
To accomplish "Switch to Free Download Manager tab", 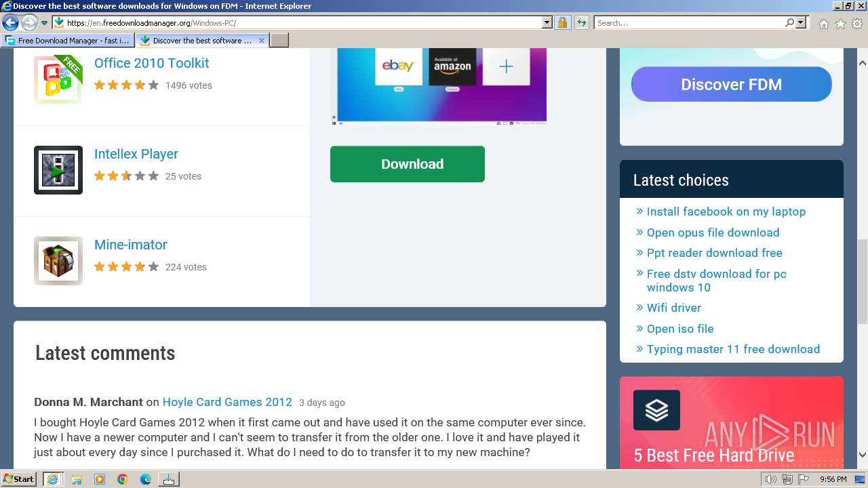I will (68, 41).
